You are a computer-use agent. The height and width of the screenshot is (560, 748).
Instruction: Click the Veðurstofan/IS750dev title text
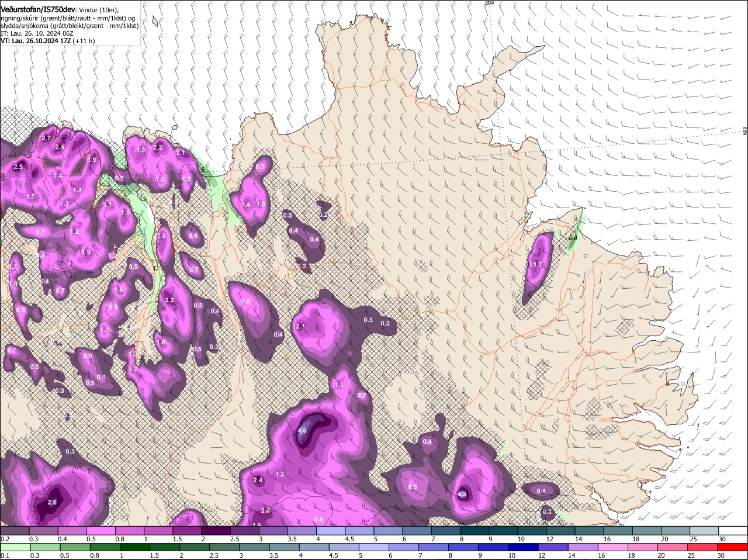(38, 10)
